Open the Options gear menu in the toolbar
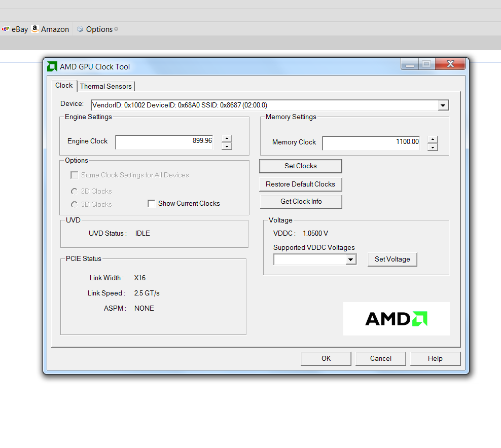This screenshot has width=501, height=448. [x=97, y=29]
